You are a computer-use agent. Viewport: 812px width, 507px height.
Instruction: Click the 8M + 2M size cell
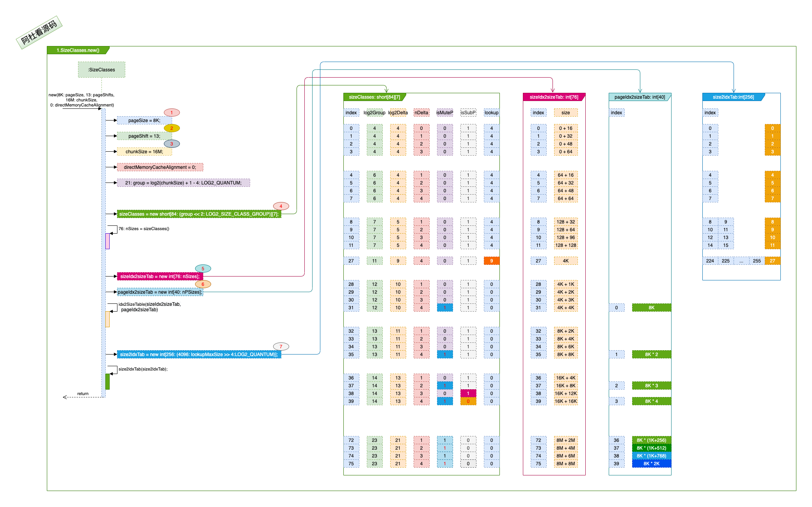[x=566, y=440]
